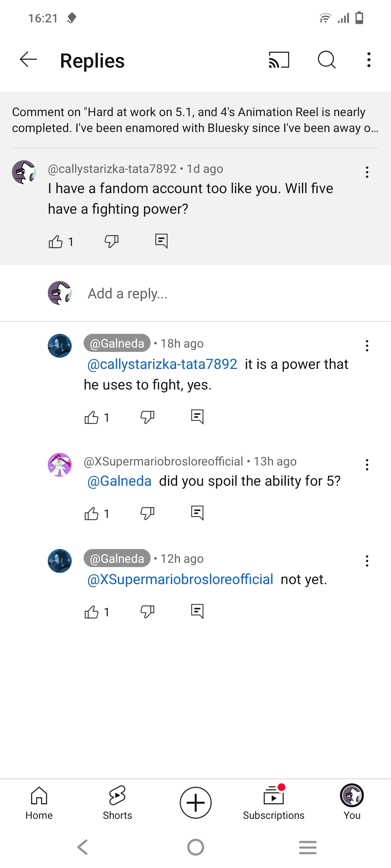Screen dimensions: 391x868
Task: Dislike @XSupermariobrosloreofficial's reply
Action: pos(147,512)
